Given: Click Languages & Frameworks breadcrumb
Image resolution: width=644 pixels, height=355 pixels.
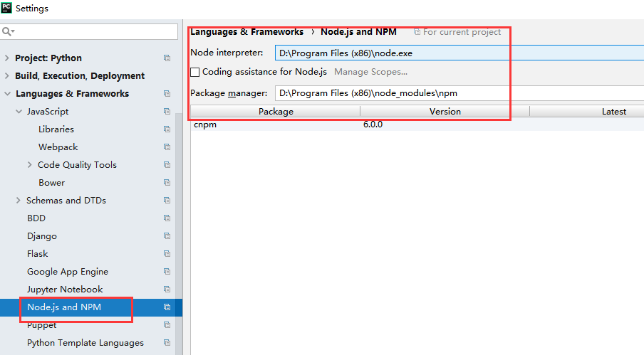Looking at the screenshot, I should tap(246, 32).
